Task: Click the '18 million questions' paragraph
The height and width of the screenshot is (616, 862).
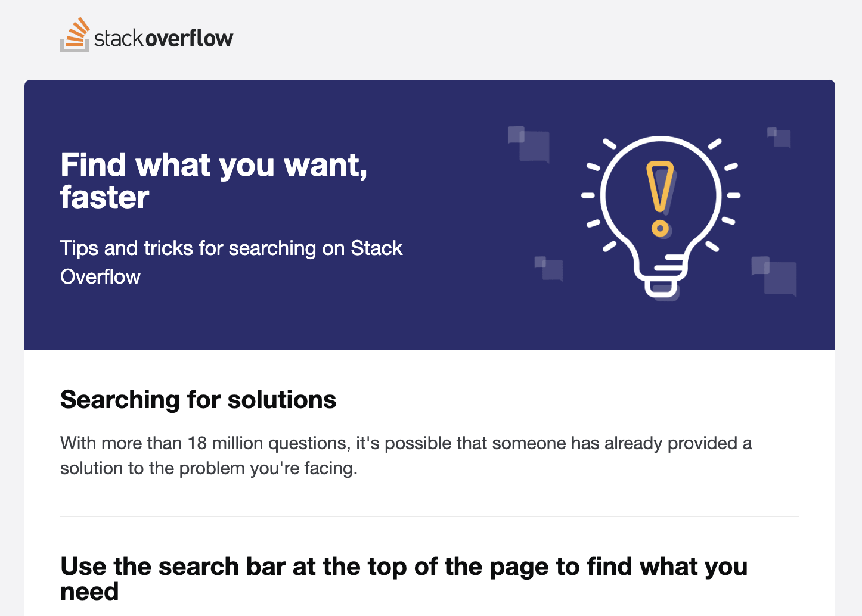Action: coord(406,456)
